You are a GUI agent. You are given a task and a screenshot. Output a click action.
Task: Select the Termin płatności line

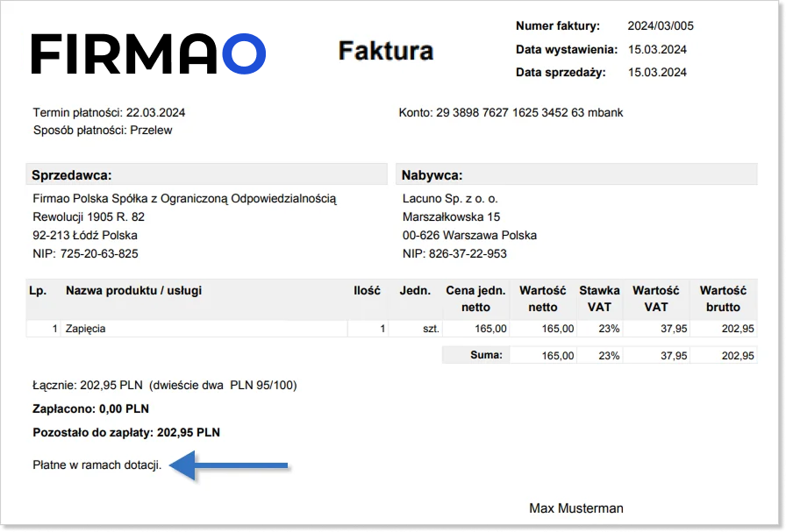coord(109,112)
